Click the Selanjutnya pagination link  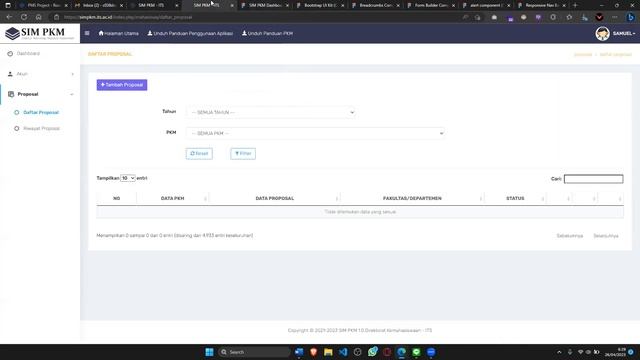click(606, 236)
